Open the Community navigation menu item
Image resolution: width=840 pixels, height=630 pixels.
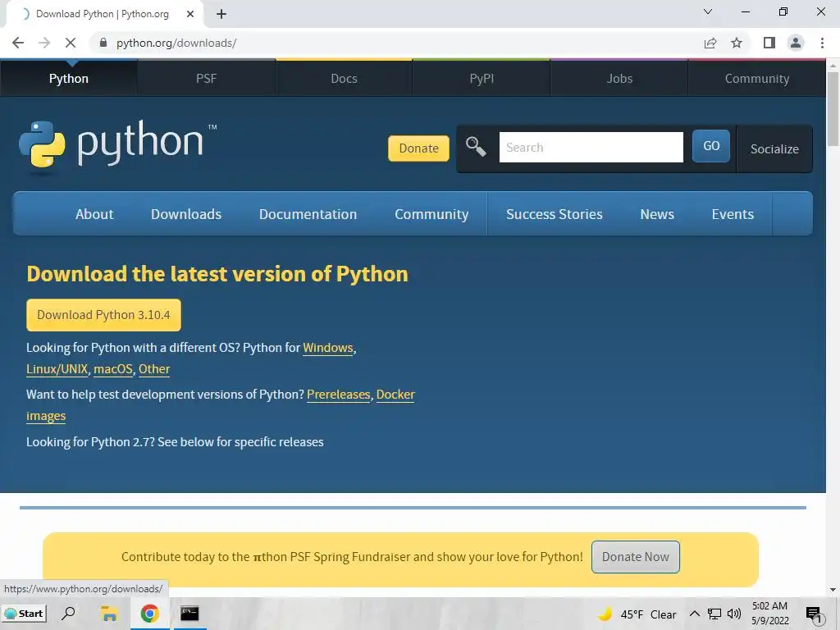click(x=431, y=214)
